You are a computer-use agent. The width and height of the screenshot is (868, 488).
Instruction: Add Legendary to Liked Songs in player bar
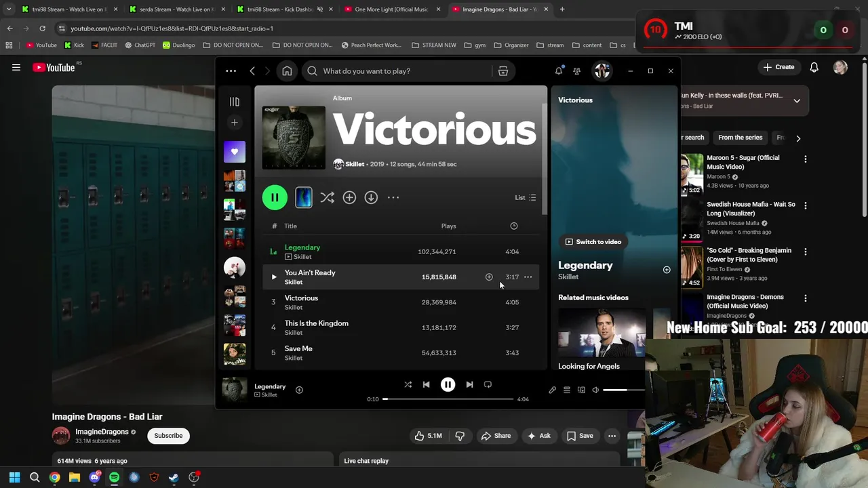(x=299, y=390)
